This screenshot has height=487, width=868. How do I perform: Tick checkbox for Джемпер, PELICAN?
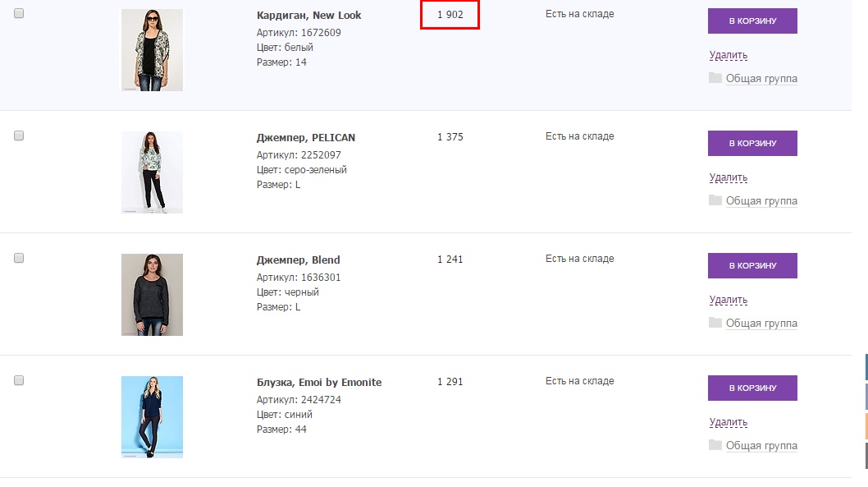[19, 136]
